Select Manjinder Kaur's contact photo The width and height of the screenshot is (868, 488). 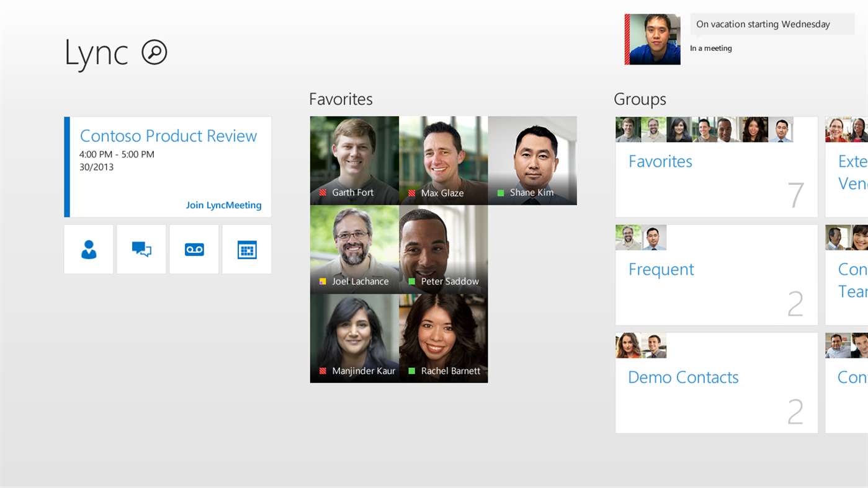click(x=354, y=339)
